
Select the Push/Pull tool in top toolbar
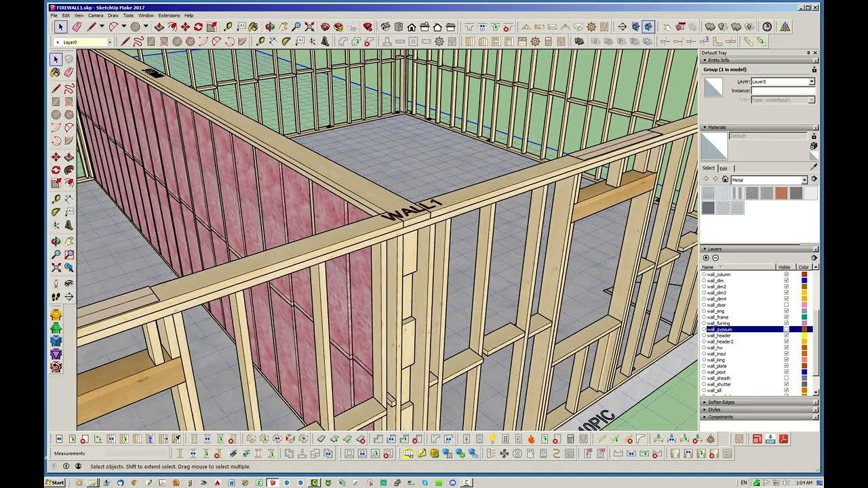coord(159,27)
